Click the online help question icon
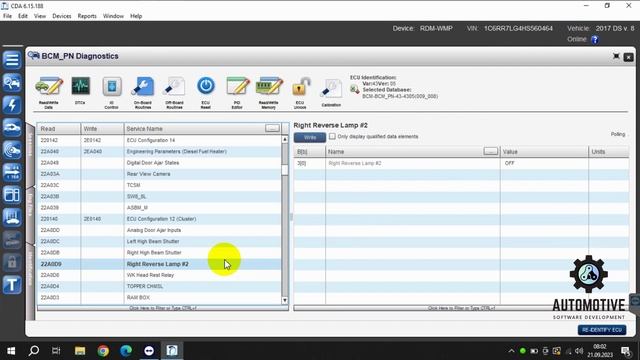Viewport: 640px width, 360px height. coord(595,39)
